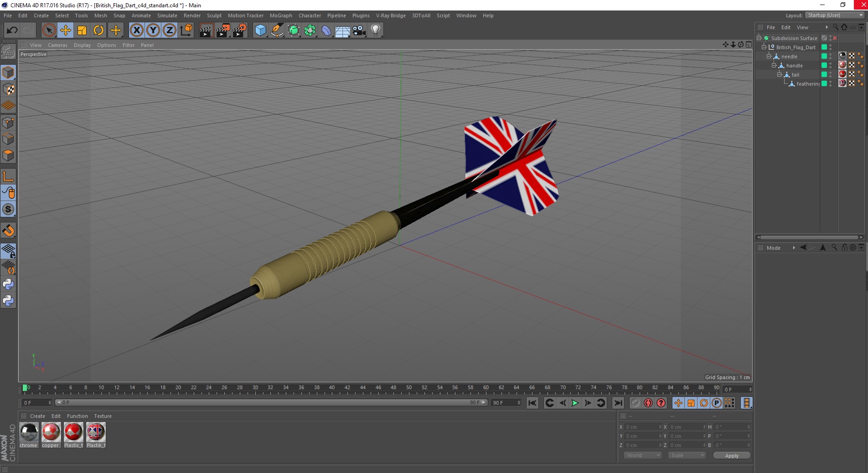Screen dimensions: 868x473
Task: Click the Array modeling object icon
Action: tap(310, 31)
